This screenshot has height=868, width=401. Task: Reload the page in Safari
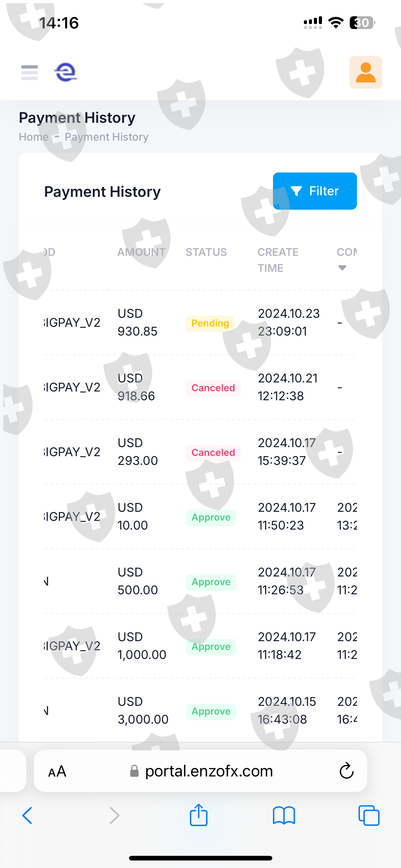pos(346,771)
